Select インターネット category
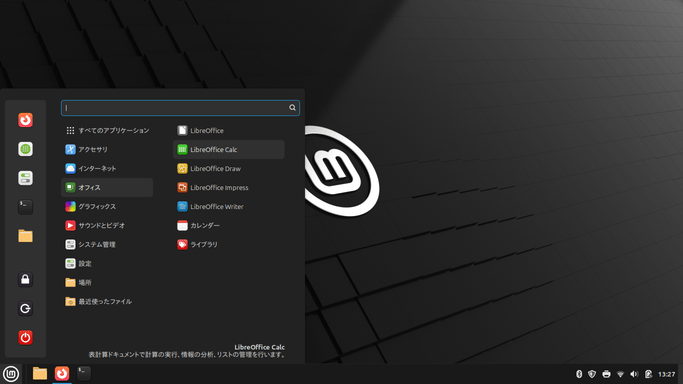The image size is (683, 384). (107, 168)
